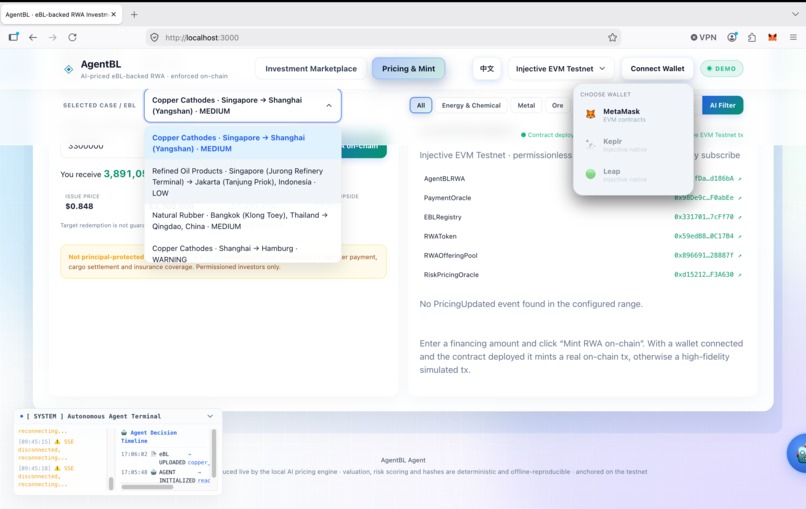This screenshot has height=509, width=806.
Task: Select the Energy & Chemical filter chip
Action: click(471, 105)
